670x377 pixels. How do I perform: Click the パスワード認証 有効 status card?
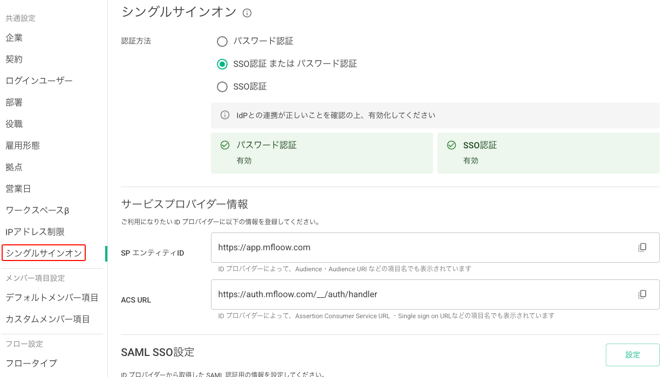[x=322, y=153]
